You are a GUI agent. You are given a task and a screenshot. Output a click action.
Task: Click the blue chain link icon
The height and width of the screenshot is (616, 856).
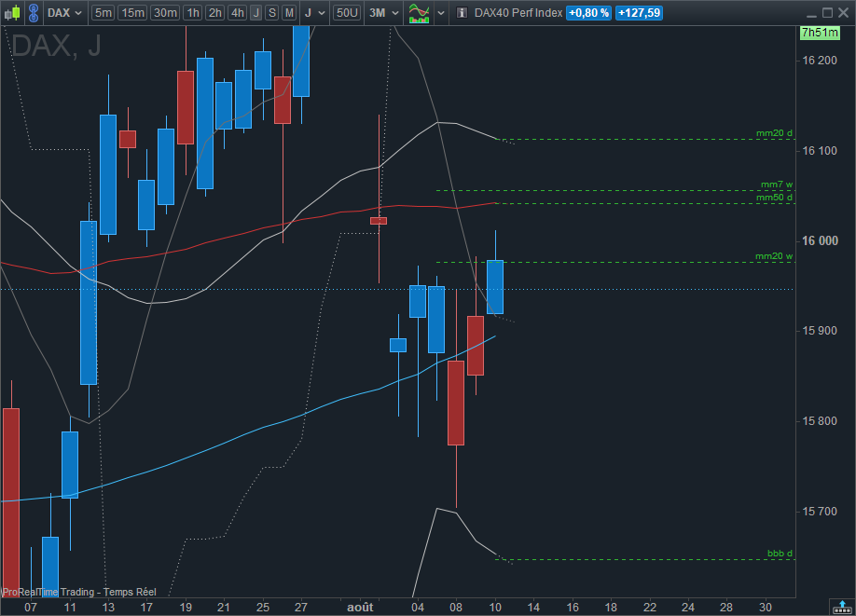coord(34,12)
